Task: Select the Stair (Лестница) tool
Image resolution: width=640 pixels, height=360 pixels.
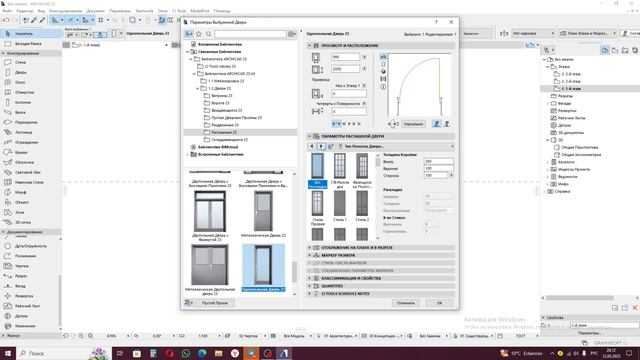Action: click(31, 132)
